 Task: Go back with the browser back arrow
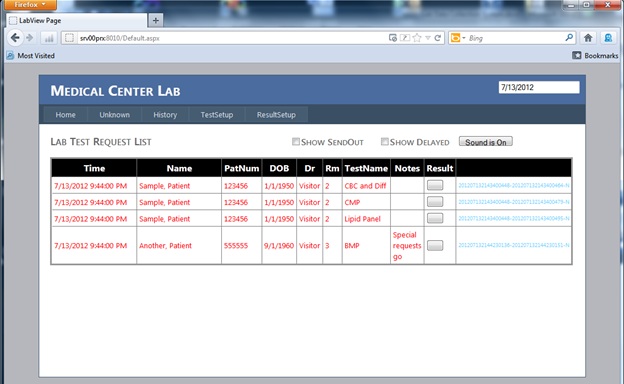click(x=15, y=38)
